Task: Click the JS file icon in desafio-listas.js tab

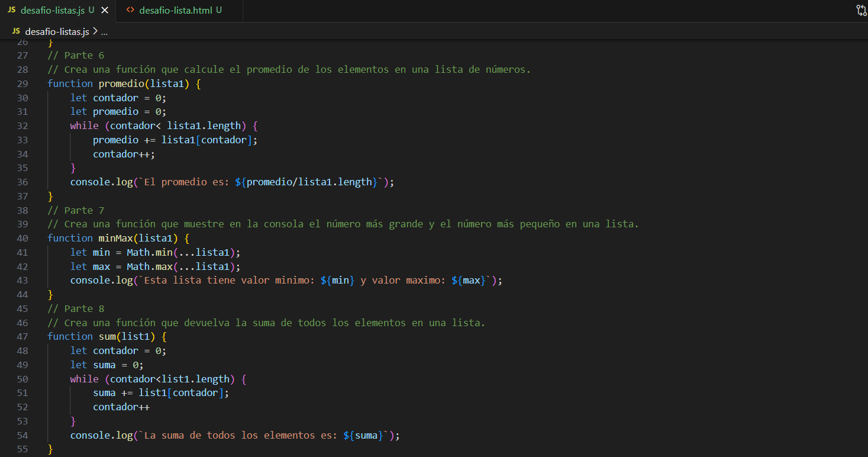Action: tap(11, 10)
